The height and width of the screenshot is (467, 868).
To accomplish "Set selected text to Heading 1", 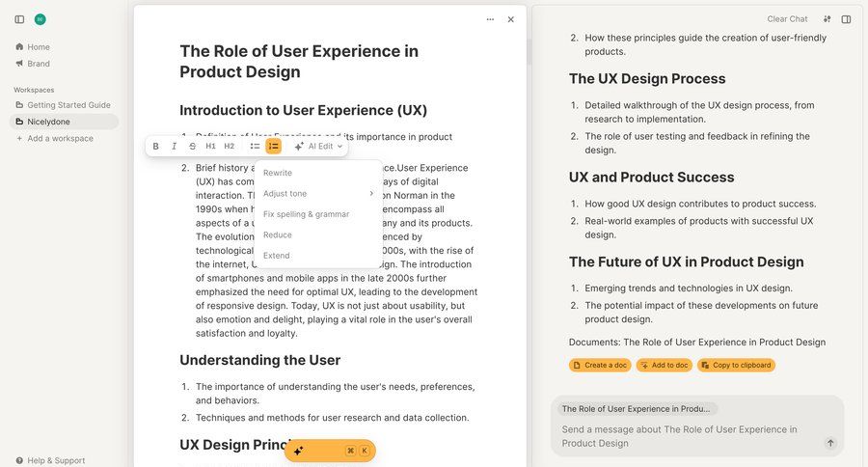I will [210, 147].
